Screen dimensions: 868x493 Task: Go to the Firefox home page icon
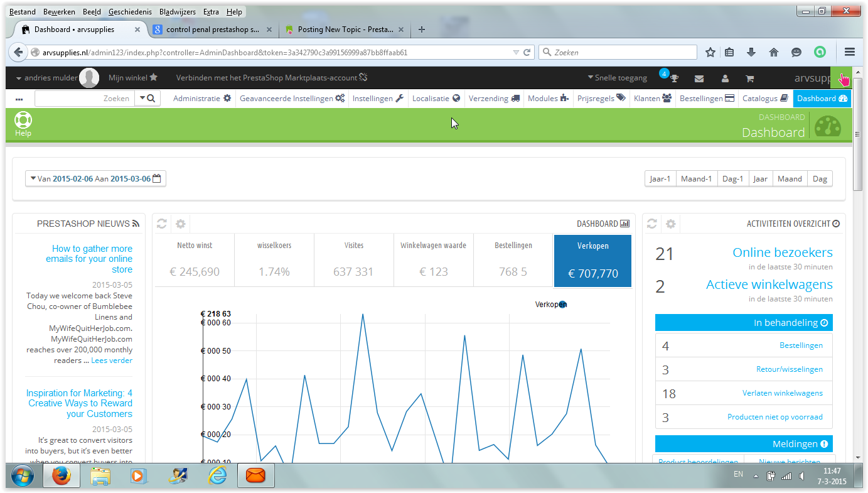click(x=773, y=53)
